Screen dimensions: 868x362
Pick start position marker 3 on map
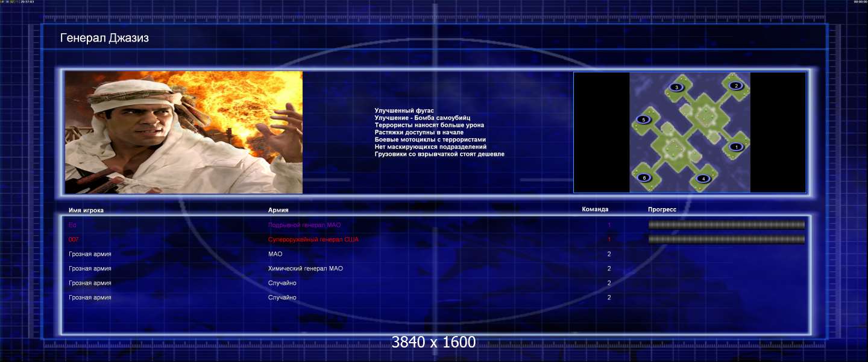point(676,87)
